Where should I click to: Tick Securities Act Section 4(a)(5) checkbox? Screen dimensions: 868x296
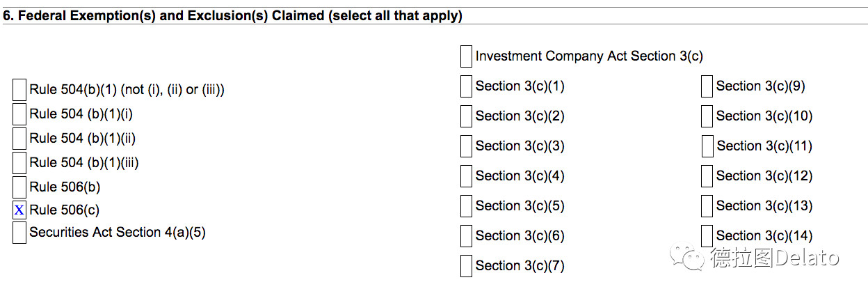click(19, 233)
